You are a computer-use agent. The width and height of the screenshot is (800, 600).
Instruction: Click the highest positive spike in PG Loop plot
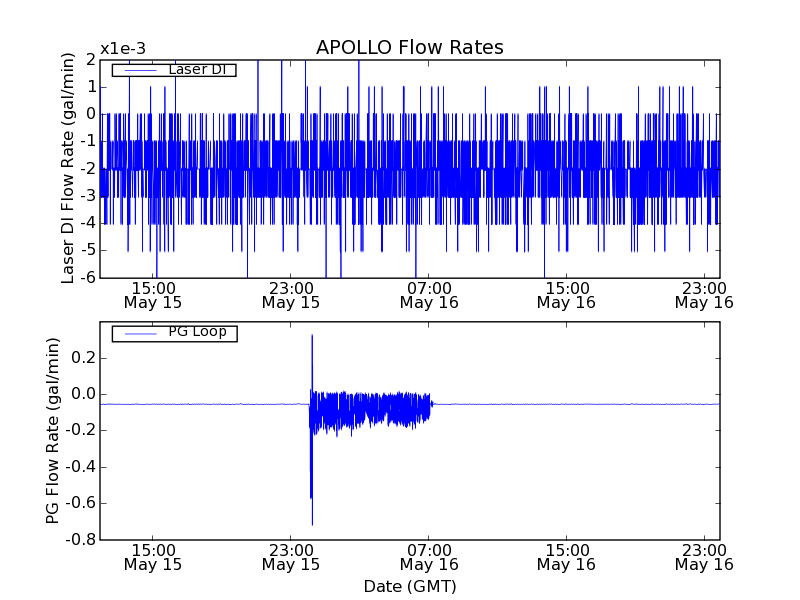point(312,337)
